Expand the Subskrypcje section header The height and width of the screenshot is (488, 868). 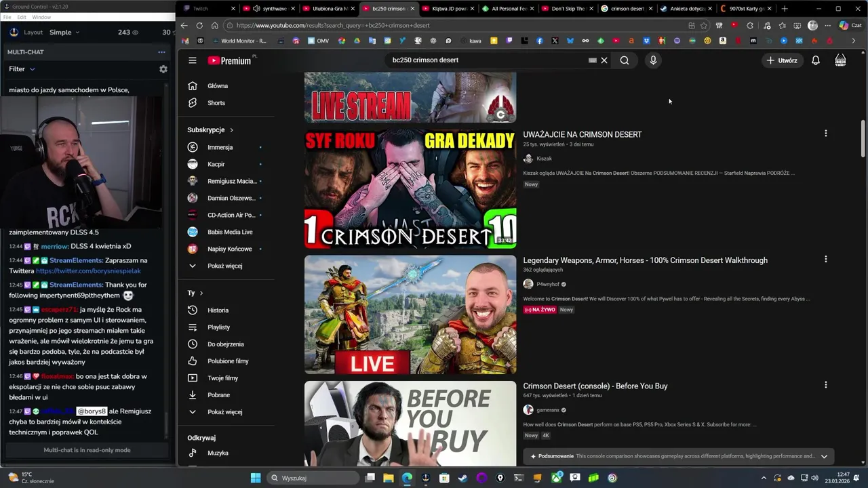210,129
